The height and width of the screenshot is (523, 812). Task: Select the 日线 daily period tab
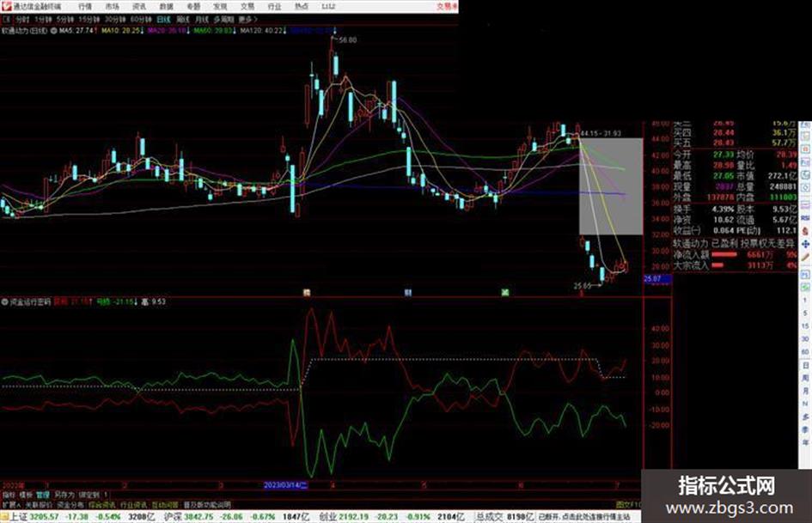tap(163, 19)
